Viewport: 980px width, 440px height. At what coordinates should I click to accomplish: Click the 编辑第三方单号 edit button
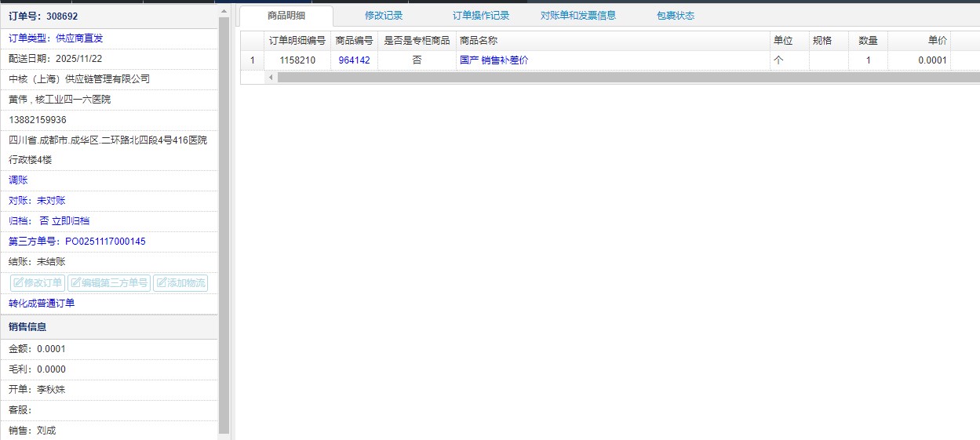(109, 283)
